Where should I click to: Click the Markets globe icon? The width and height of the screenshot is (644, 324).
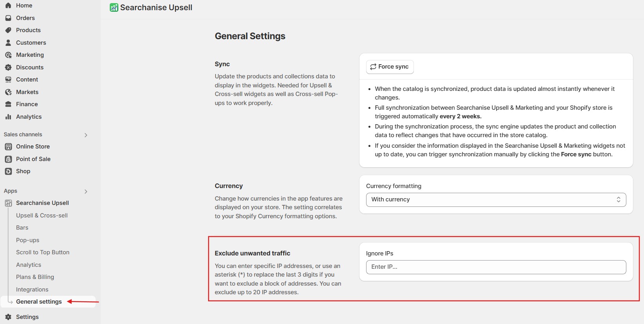pyautogui.click(x=8, y=92)
